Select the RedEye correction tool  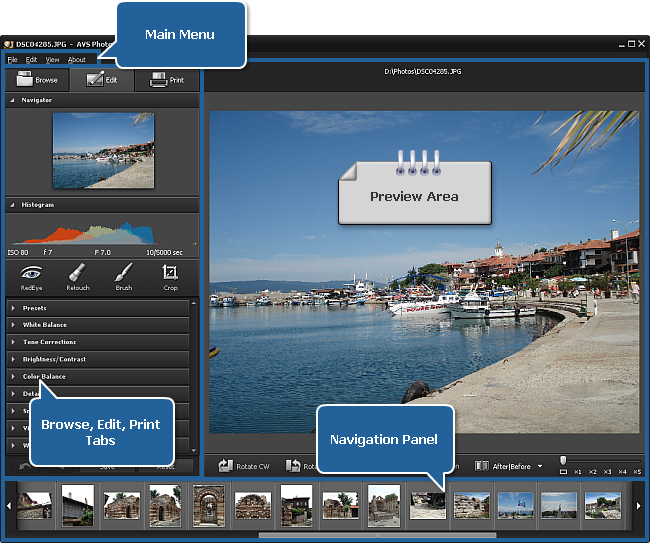coord(31,276)
